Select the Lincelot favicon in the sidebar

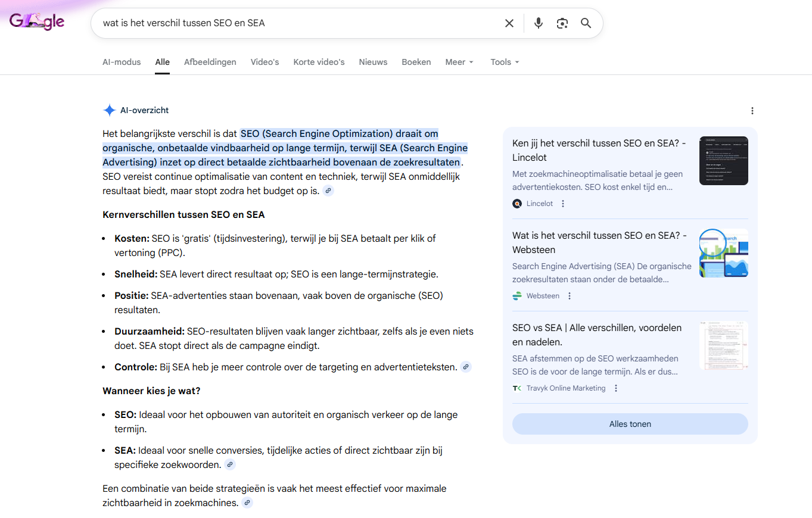(x=517, y=203)
